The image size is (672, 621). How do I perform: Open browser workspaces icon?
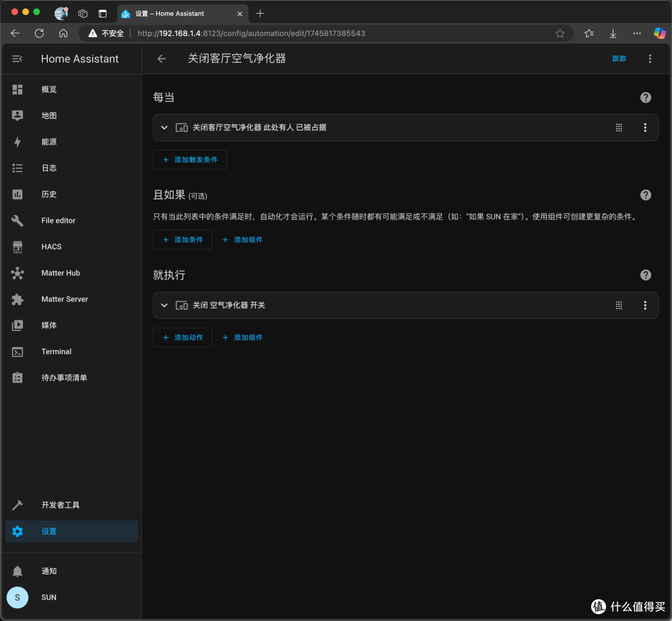[x=83, y=14]
